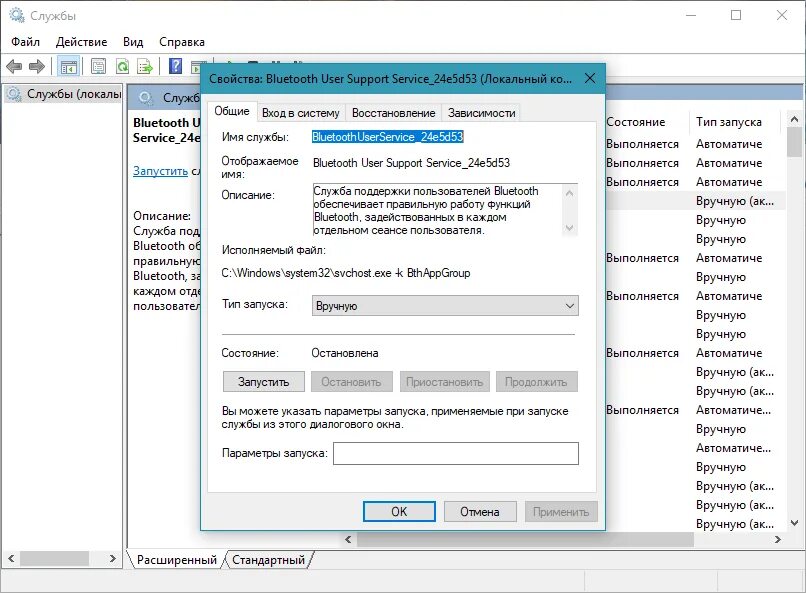Open the Справка menu

pos(181,42)
